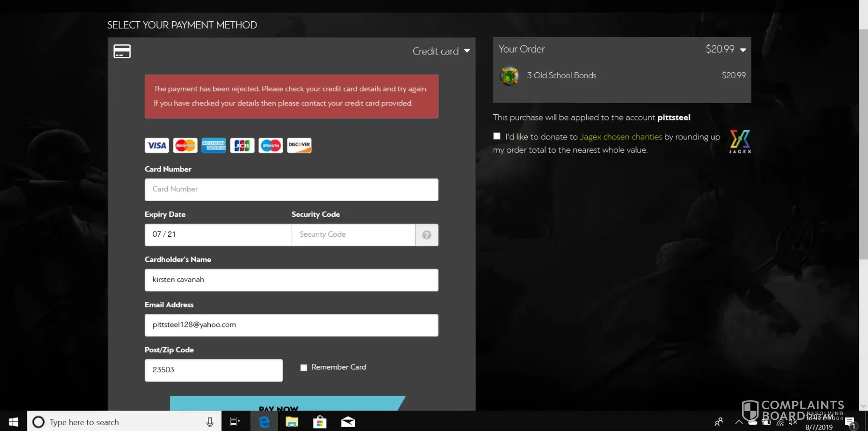Click the American Express logo

pyautogui.click(x=214, y=146)
